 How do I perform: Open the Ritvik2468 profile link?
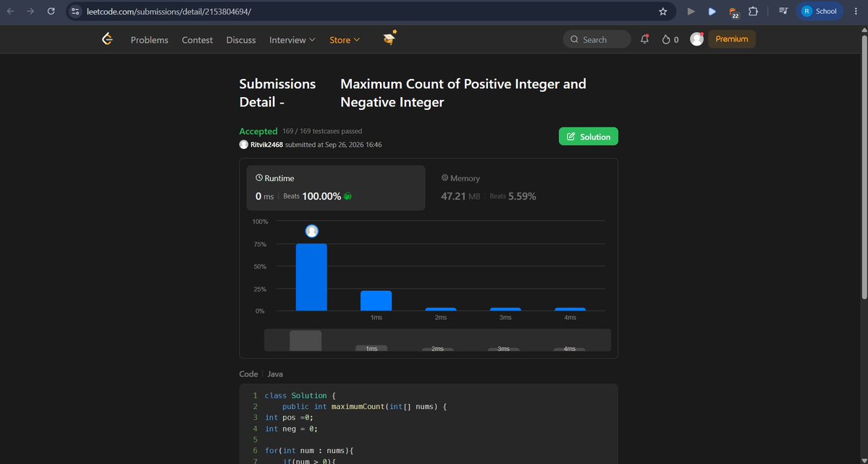coord(266,145)
